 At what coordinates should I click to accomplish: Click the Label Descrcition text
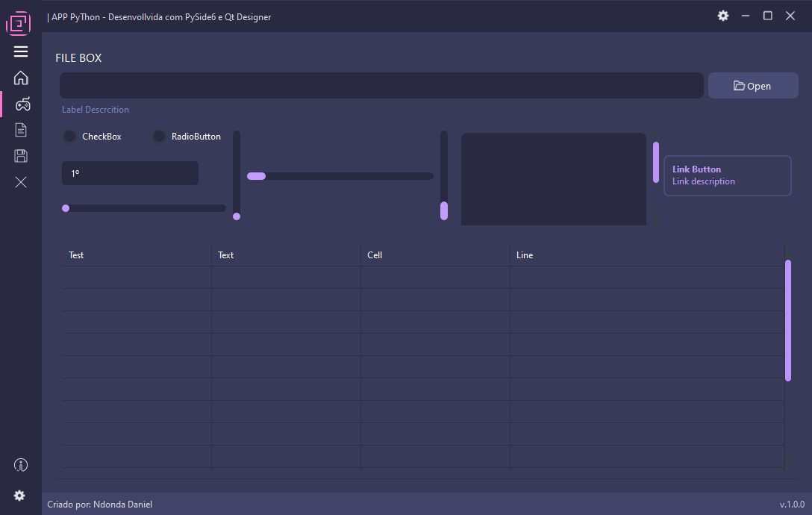[96, 109]
